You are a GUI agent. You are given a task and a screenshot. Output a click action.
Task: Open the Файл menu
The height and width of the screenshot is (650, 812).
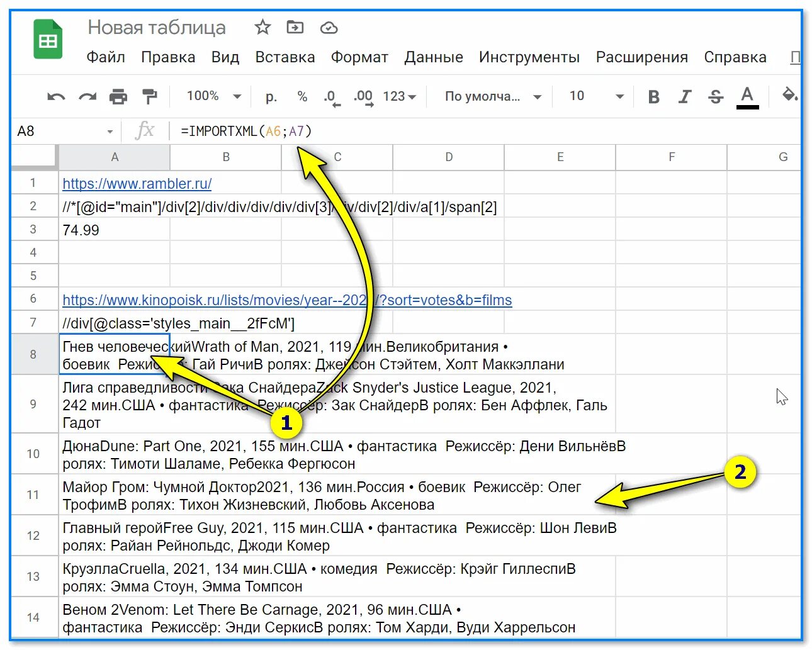point(106,57)
